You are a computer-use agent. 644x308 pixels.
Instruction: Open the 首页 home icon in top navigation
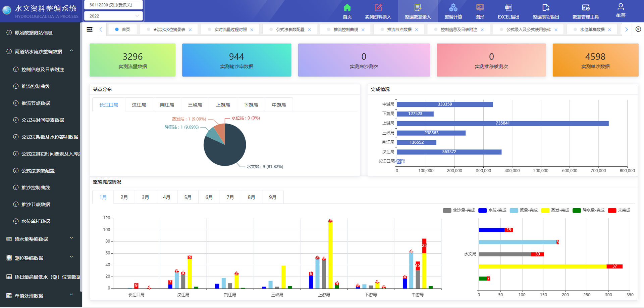point(347,7)
